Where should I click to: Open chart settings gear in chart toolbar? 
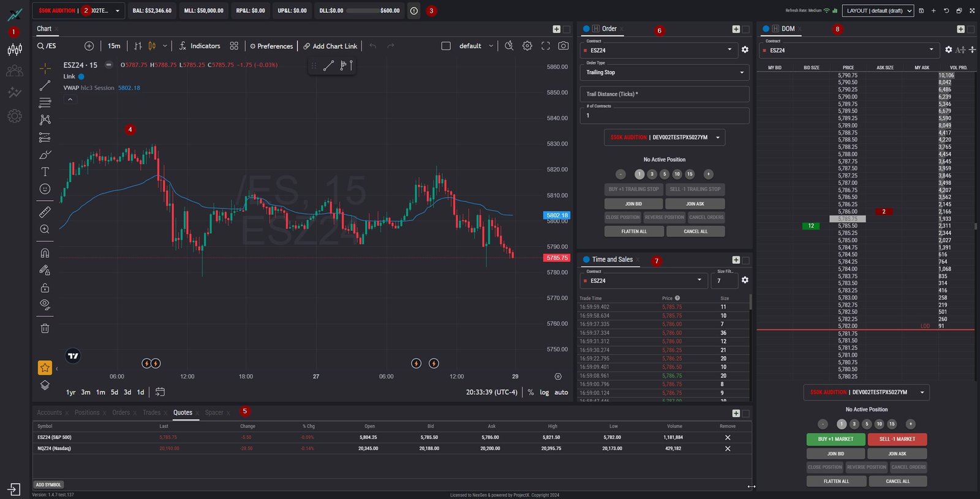(x=527, y=46)
